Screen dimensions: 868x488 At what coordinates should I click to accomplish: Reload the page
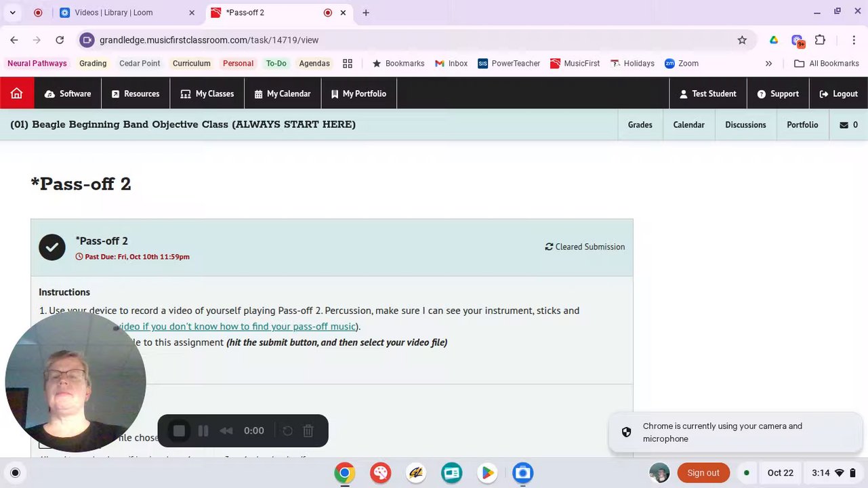[x=60, y=40]
